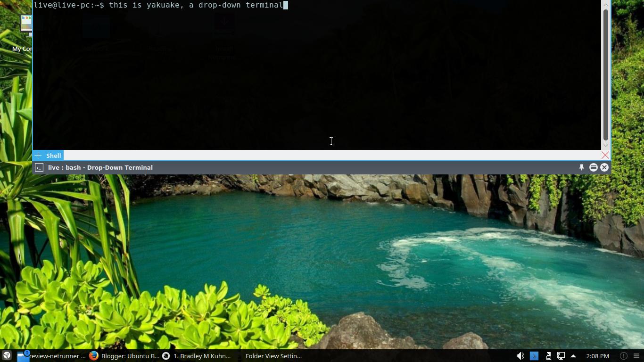
Task: Close the Shell session with the red X
Action: coord(605,155)
